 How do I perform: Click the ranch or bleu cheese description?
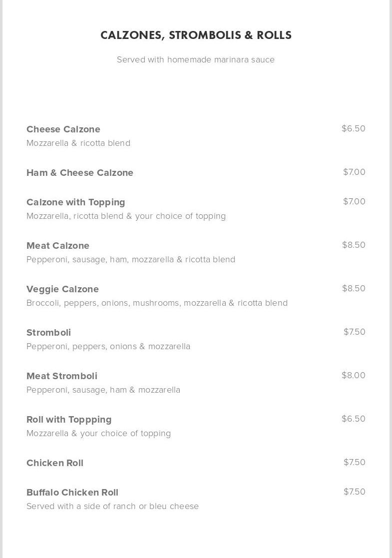coord(112,506)
